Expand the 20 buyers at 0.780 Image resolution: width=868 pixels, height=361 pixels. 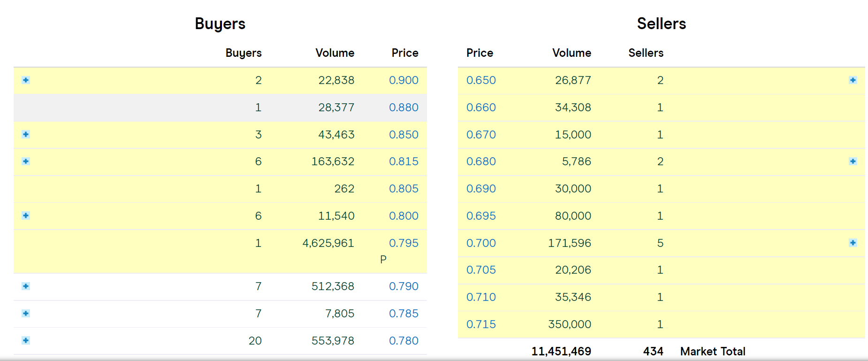pos(26,341)
